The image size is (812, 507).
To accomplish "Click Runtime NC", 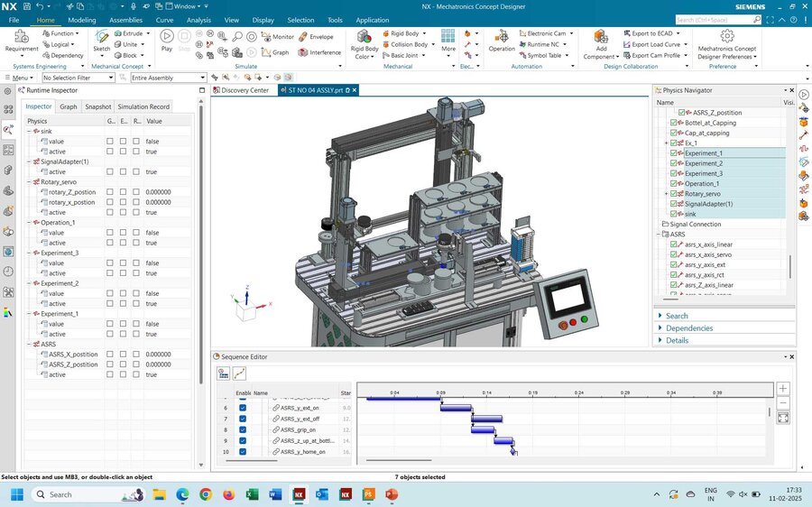I will click(x=540, y=44).
